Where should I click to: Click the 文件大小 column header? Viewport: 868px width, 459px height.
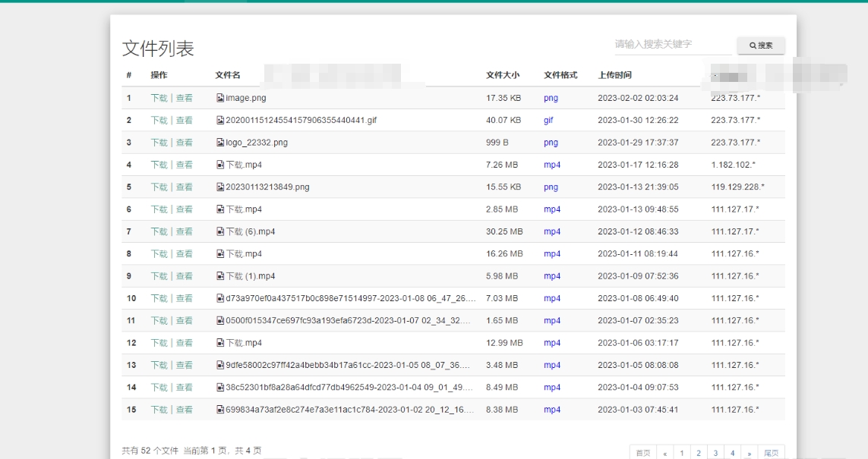click(x=503, y=75)
